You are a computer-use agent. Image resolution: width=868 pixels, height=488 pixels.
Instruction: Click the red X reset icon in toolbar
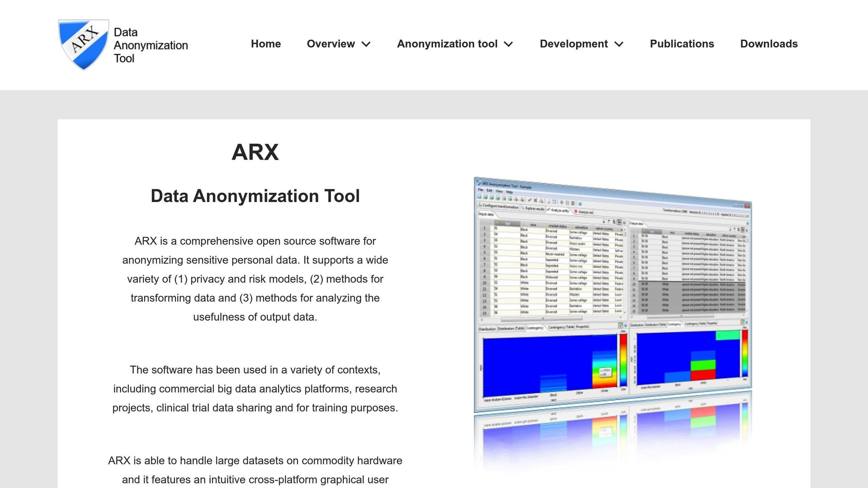click(535, 200)
